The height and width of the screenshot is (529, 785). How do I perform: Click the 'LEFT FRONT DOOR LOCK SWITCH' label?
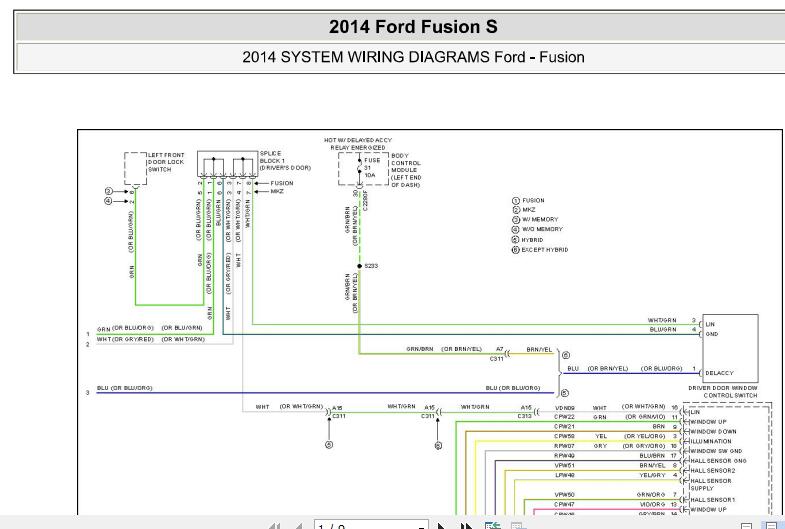click(x=166, y=162)
